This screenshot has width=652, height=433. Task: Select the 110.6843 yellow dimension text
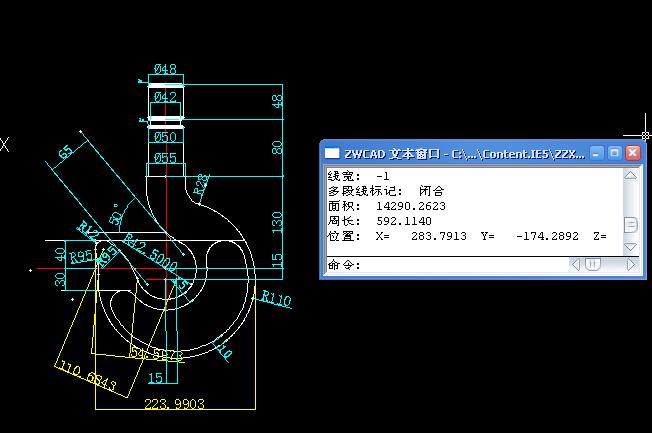pos(88,376)
